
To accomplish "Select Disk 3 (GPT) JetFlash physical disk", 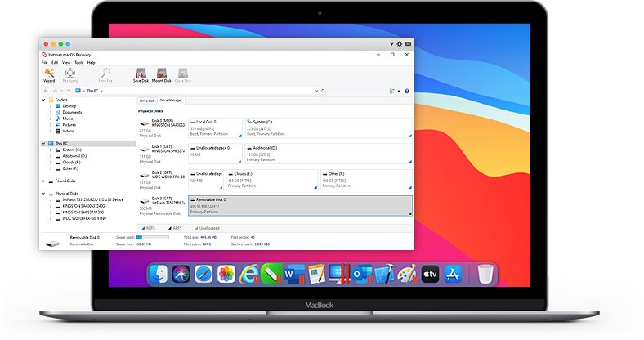I will pos(163,206).
